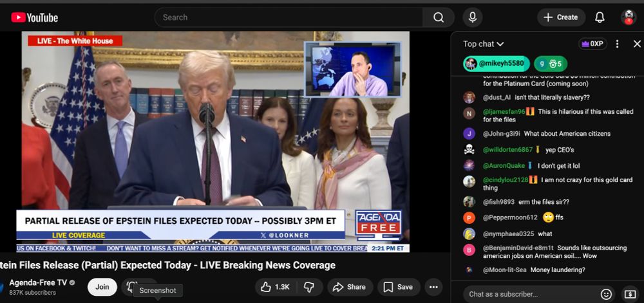Open the 0XP crown badge
Viewport: 644px width, 303px height.
point(592,44)
